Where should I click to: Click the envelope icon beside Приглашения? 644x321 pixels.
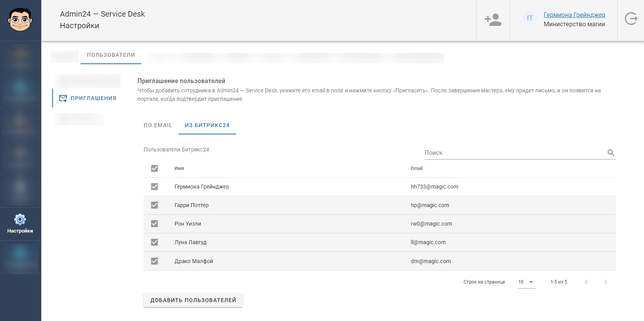coord(63,98)
